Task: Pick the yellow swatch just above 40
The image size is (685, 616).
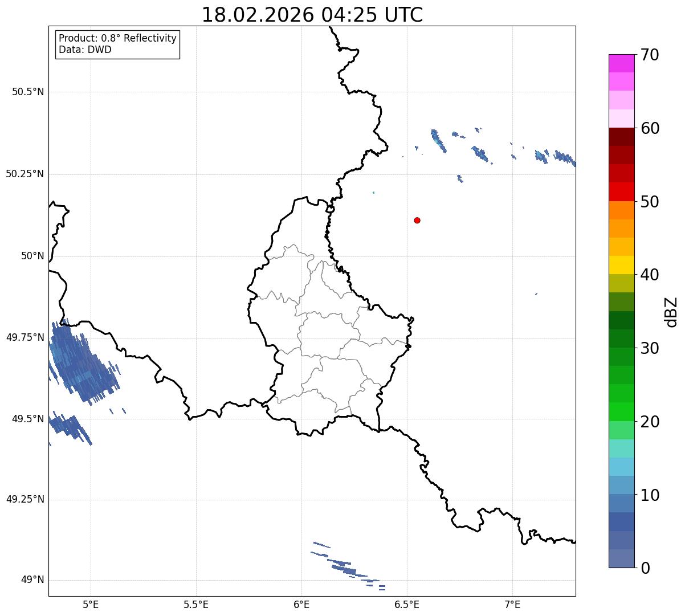Action: tap(622, 265)
